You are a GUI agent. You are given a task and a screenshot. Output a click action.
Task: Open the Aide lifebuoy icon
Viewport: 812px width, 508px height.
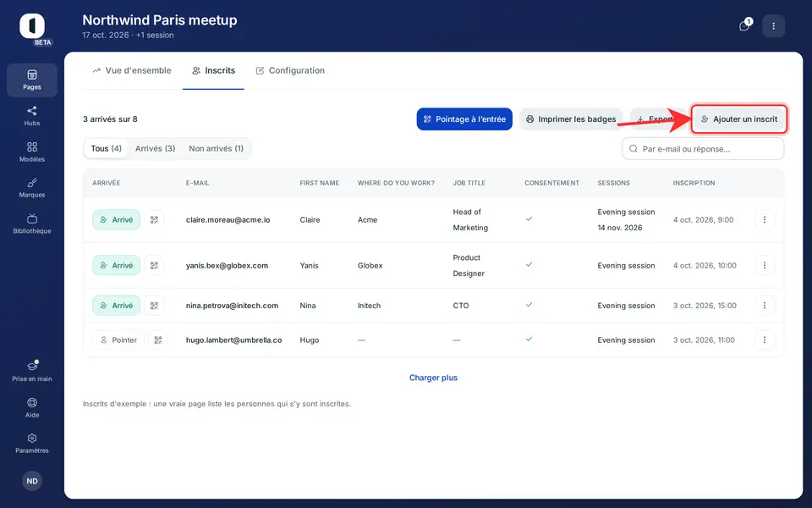point(31,407)
